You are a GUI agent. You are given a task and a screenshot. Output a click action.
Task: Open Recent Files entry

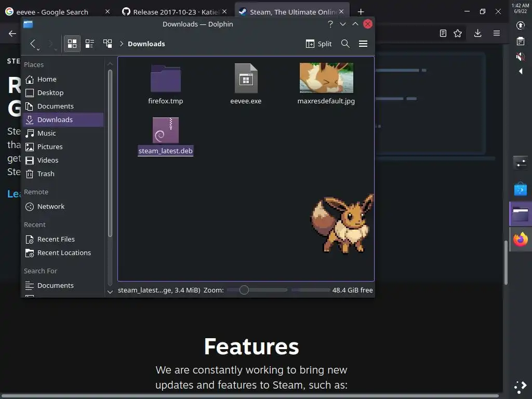tap(64, 239)
